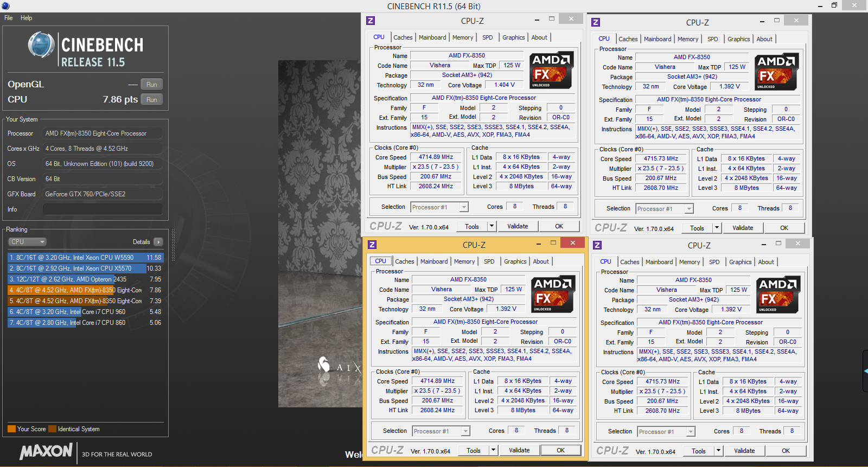Switch to SPD tab in lower-right CPU-Z
This screenshot has width=868, height=467.
coord(714,262)
